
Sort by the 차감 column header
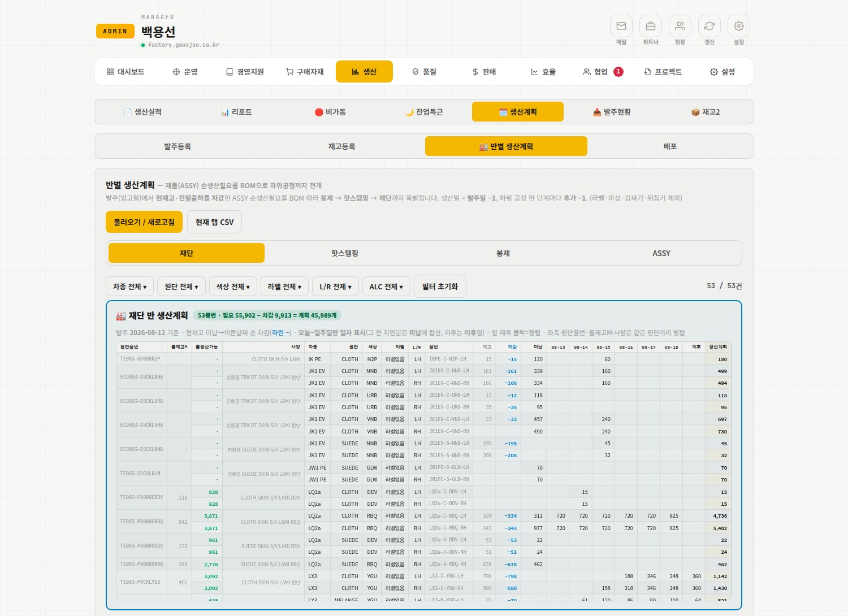(x=507, y=347)
